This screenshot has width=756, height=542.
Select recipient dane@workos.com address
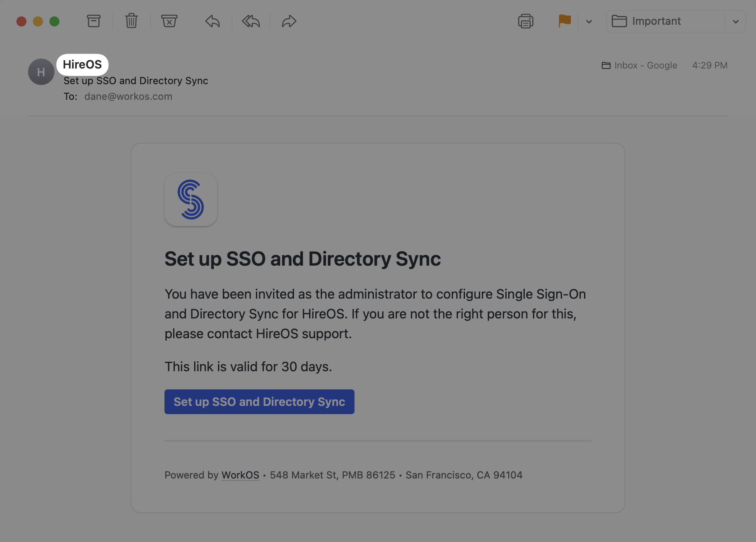click(128, 97)
